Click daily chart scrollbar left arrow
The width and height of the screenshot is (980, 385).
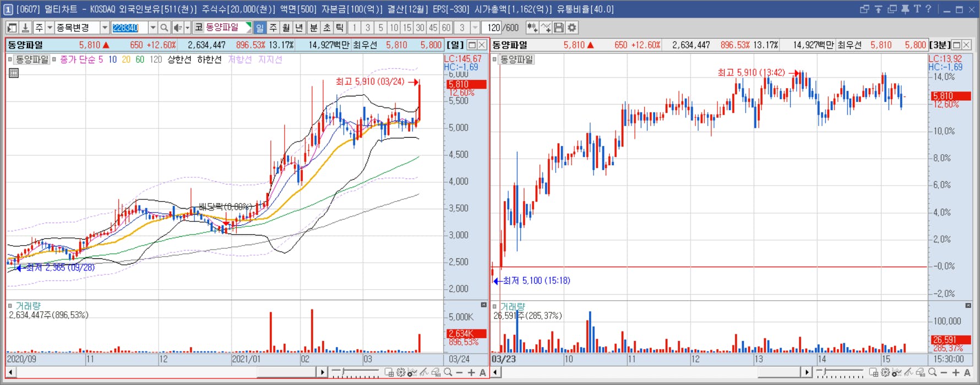10,373
